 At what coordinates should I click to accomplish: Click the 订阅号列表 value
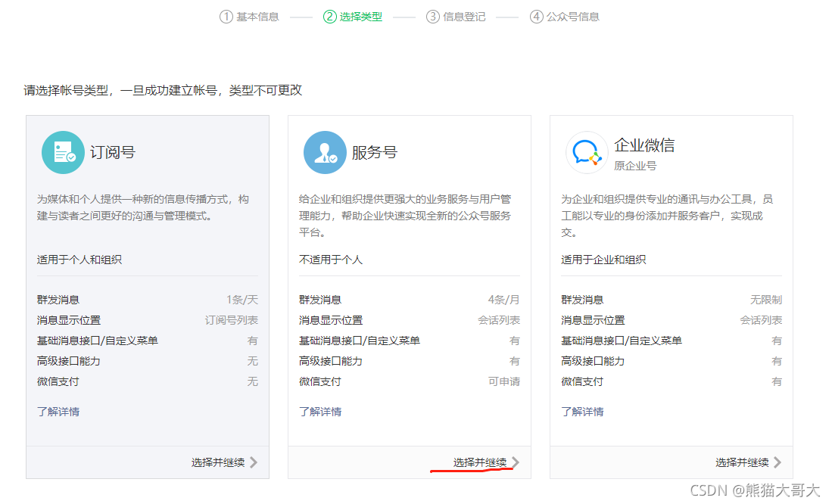pyautogui.click(x=232, y=320)
